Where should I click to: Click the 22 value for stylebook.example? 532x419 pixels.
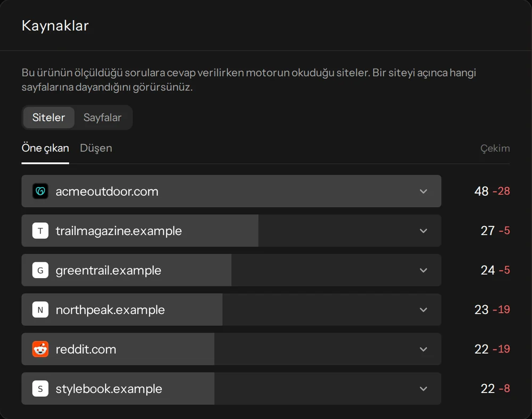tap(487, 389)
